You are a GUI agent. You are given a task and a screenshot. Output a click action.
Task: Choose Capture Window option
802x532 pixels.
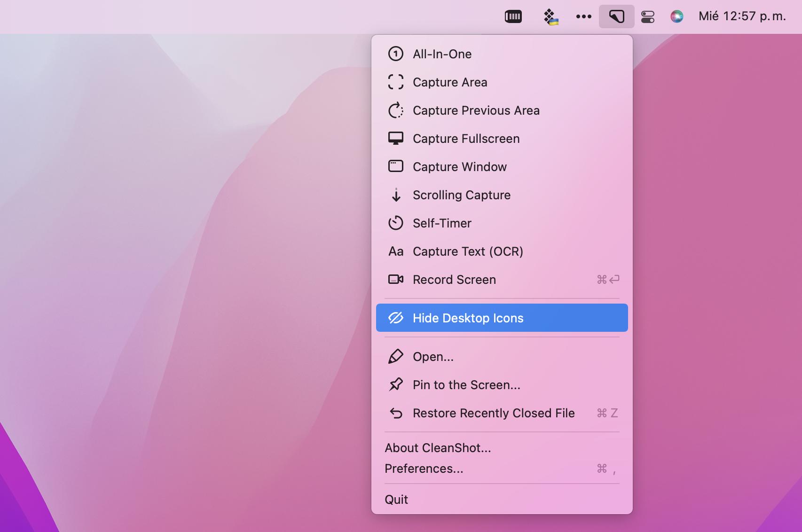[459, 167]
